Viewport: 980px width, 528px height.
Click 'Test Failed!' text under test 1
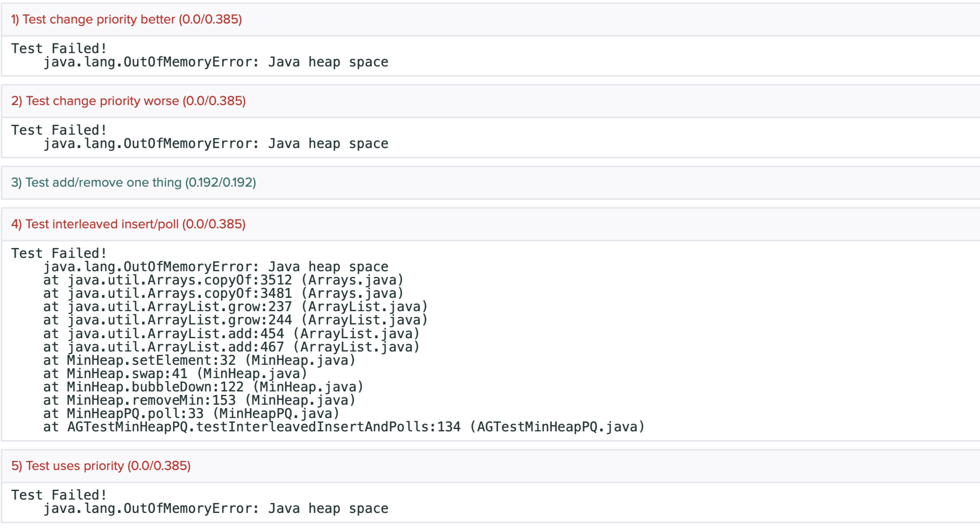(59, 49)
